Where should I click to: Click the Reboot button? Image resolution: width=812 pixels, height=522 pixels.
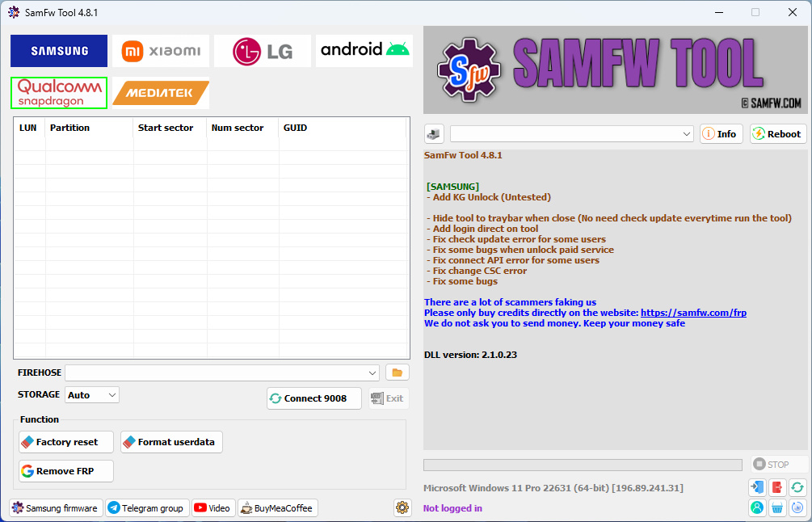coord(778,133)
